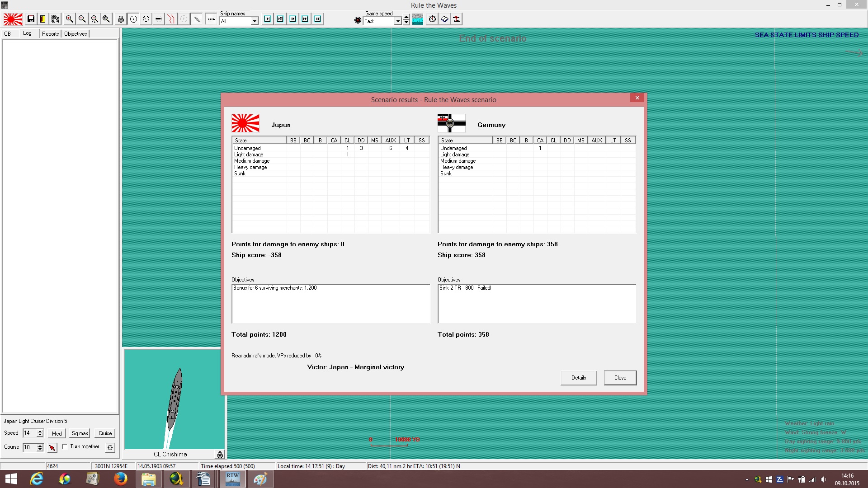This screenshot has width=868, height=488.
Task: Open Internet Explorer from the taskbar
Action: (36, 479)
